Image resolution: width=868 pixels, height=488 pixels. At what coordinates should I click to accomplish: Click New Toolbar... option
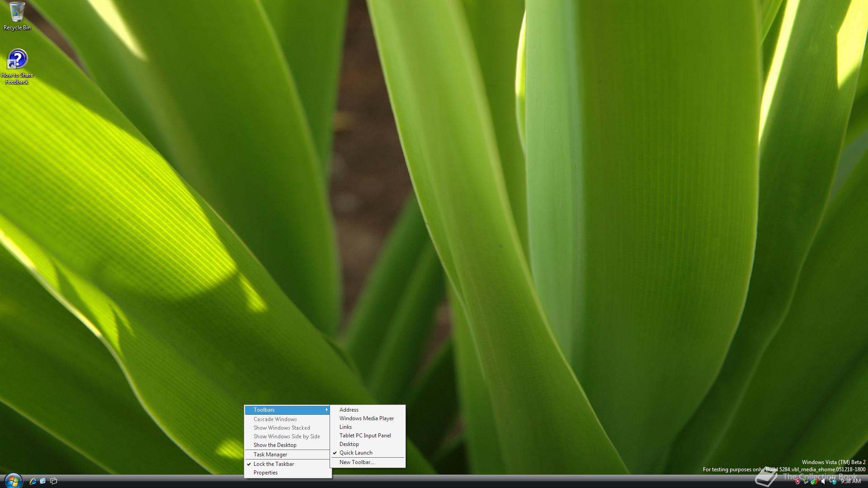tap(357, 462)
